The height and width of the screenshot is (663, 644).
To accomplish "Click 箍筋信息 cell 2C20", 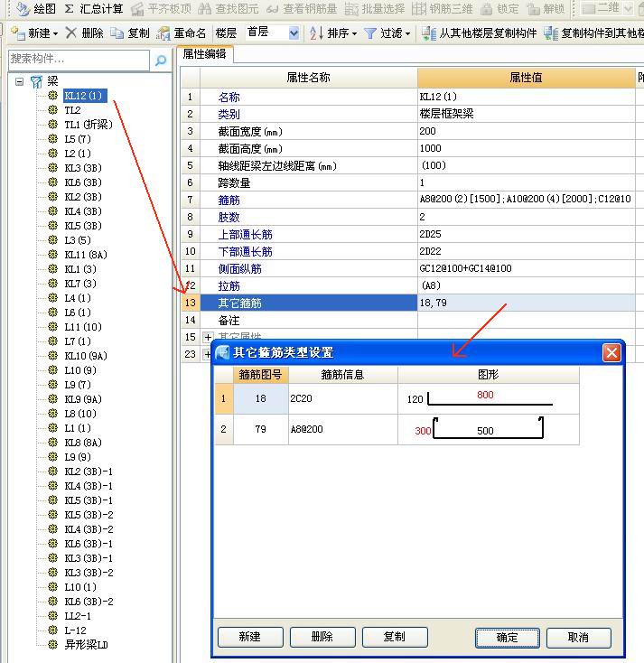I will 343,398.
